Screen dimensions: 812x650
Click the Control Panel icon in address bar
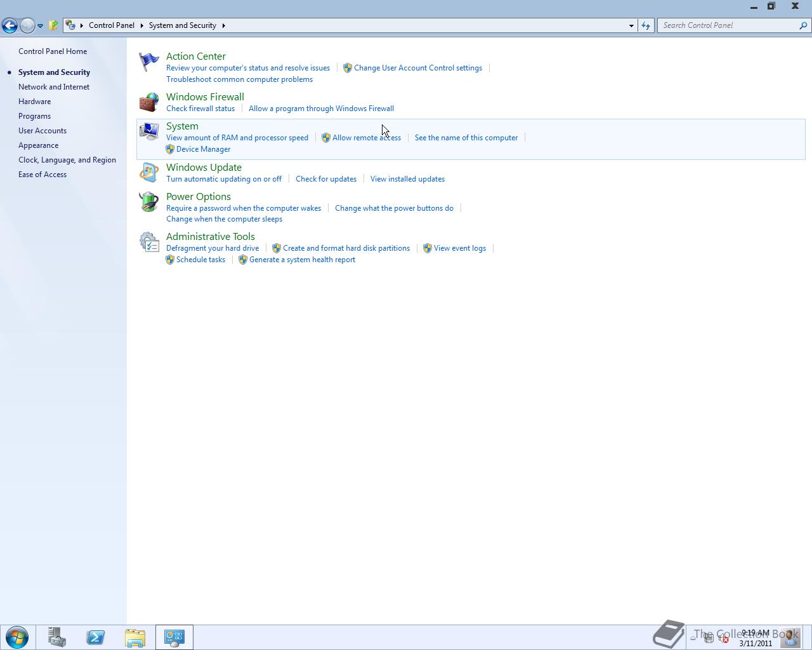pos(70,25)
